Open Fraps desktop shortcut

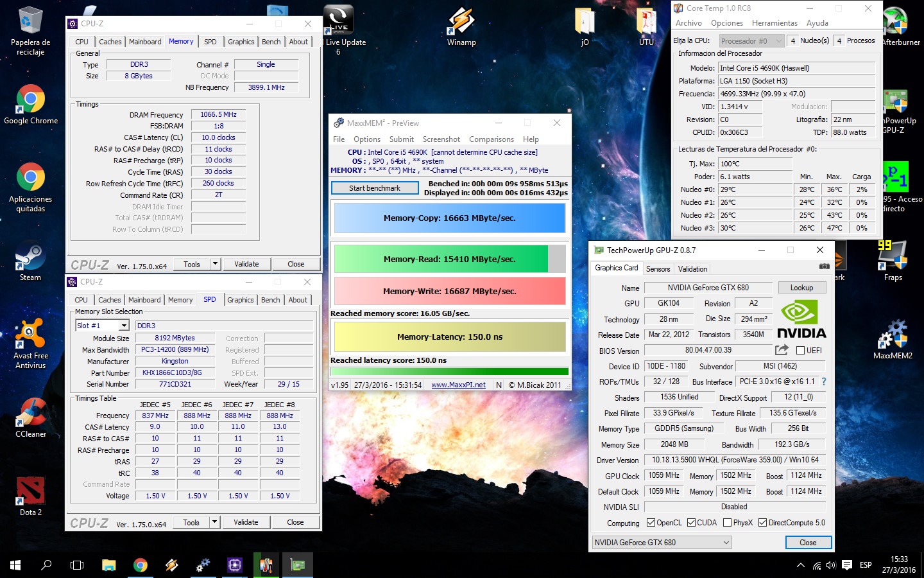pyautogui.click(x=893, y=261)
